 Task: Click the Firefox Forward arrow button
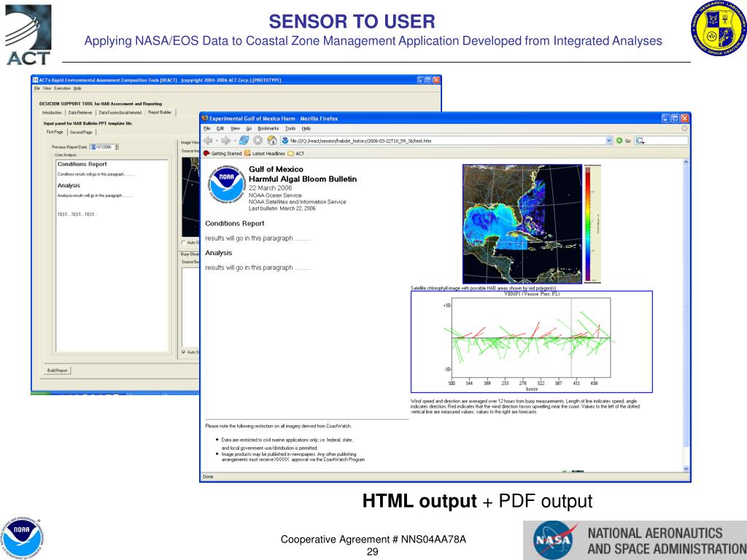(x=226, y=141)
